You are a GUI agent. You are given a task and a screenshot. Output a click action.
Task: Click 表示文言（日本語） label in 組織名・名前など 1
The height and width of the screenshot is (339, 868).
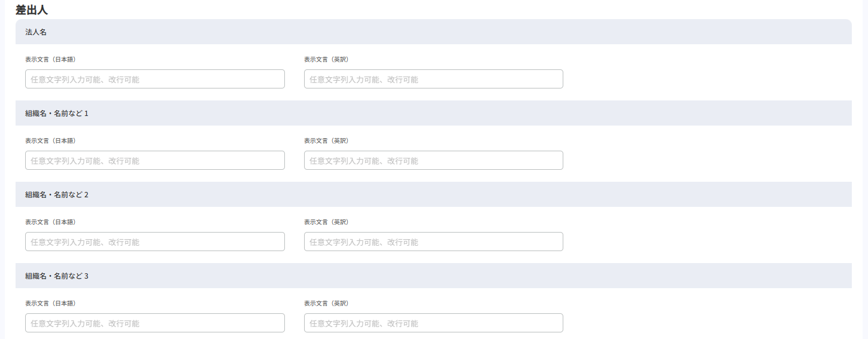[50, 141]
